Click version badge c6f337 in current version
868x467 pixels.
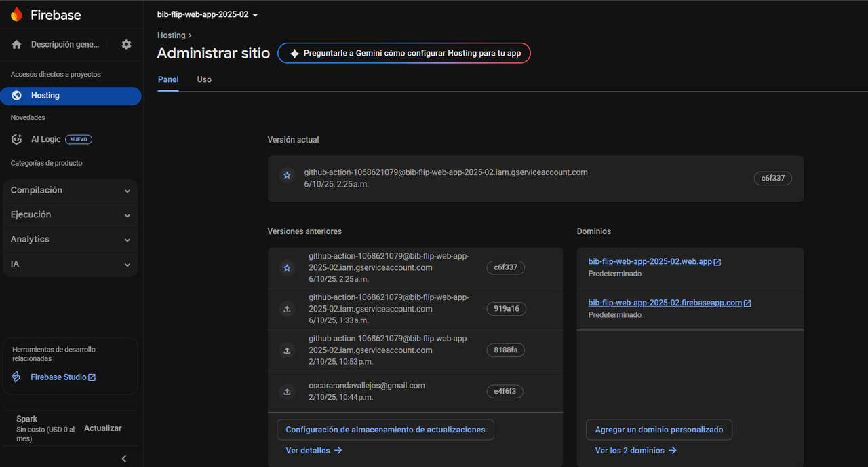(x=772, y=179)
